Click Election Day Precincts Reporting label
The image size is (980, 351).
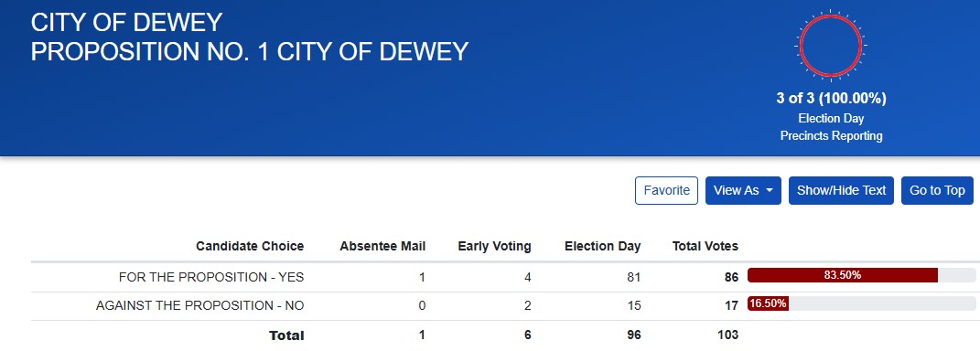coord(831,127)
